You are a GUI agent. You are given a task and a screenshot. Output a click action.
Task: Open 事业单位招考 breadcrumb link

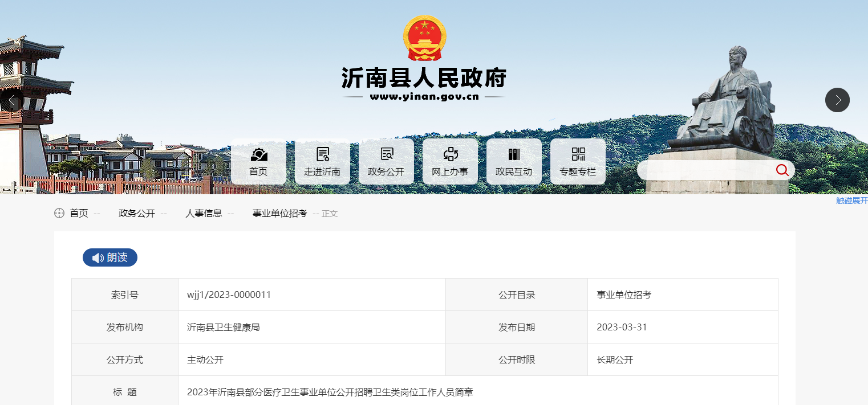[x=279, y=214]
